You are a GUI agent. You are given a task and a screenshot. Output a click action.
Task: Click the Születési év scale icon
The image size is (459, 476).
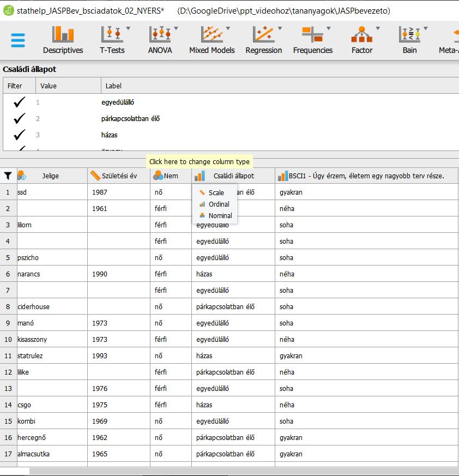click(x=95, y=176)
